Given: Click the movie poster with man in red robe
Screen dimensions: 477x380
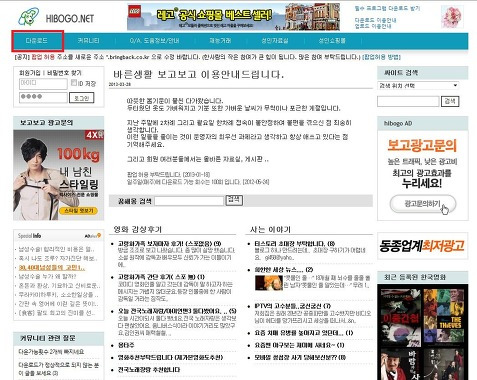Looking at the screenshot, I should point(400,364).
